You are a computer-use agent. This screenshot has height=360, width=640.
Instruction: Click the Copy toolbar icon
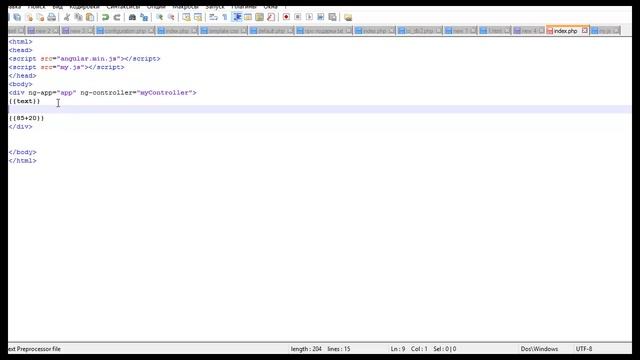coord(78,17)
